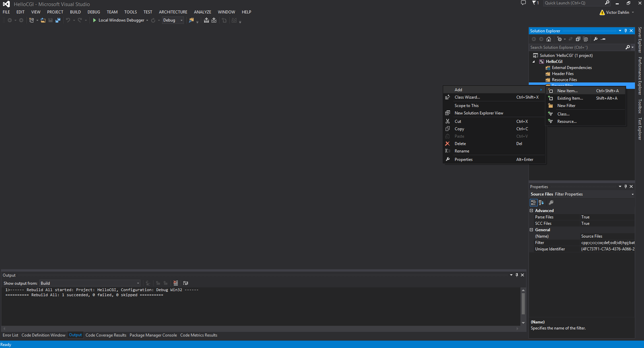Screen dimensions: 644x348
Task: Click the wrench Properties icon in Solution Explorer
Action: (595, 39)
